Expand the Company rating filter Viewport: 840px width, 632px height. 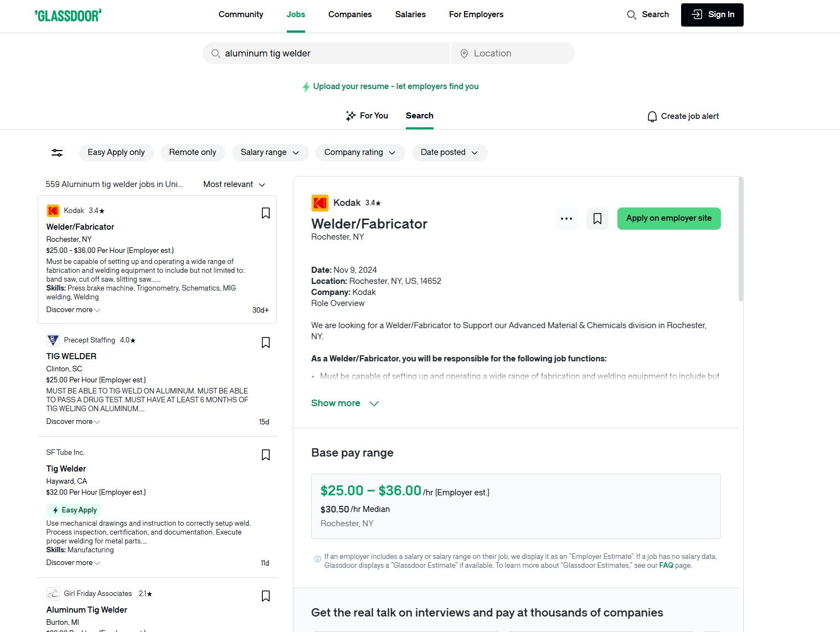coord(360,152)
